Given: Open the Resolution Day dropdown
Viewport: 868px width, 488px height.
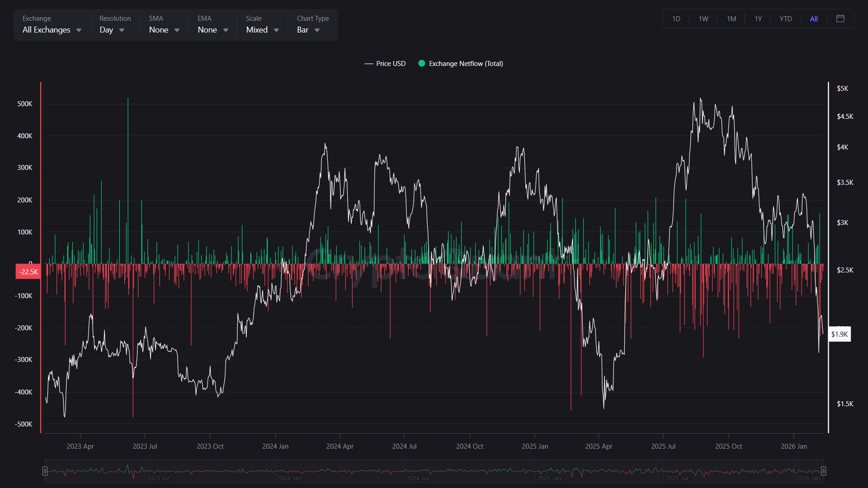Looking at the screenshot, I should (x=107, y=30).
